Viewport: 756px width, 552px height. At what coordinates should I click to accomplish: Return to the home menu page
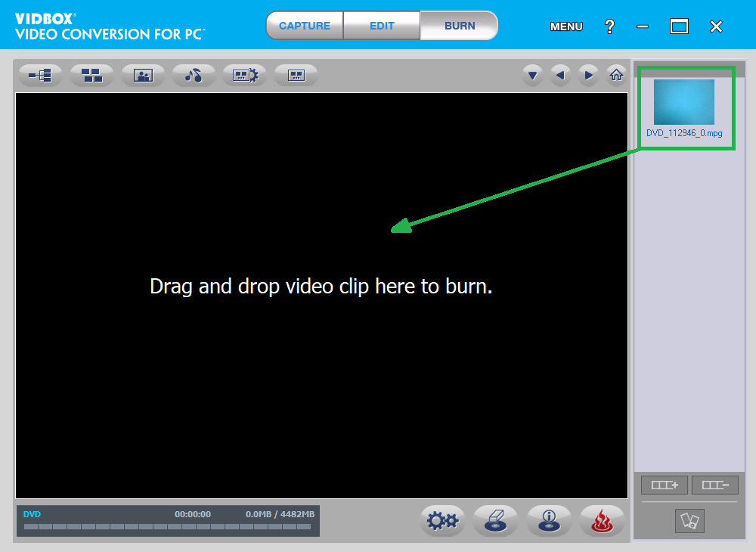tap(616, 75)
